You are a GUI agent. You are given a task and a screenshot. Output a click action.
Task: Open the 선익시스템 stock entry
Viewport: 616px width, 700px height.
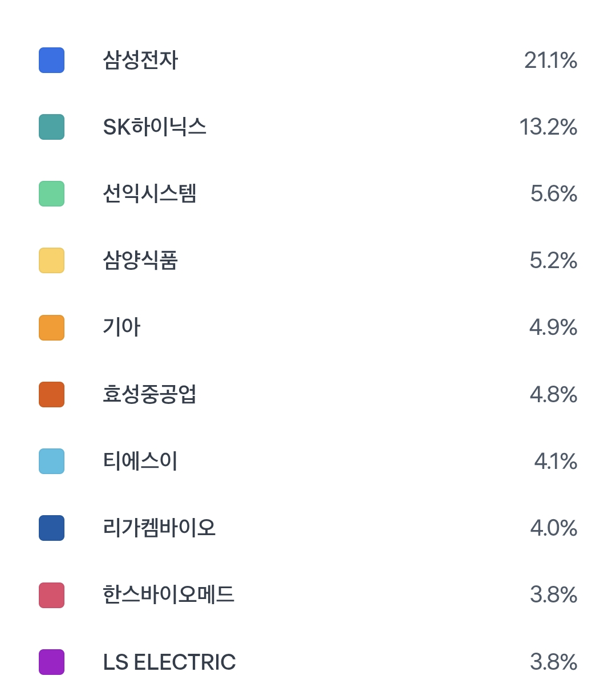(149, 194)
